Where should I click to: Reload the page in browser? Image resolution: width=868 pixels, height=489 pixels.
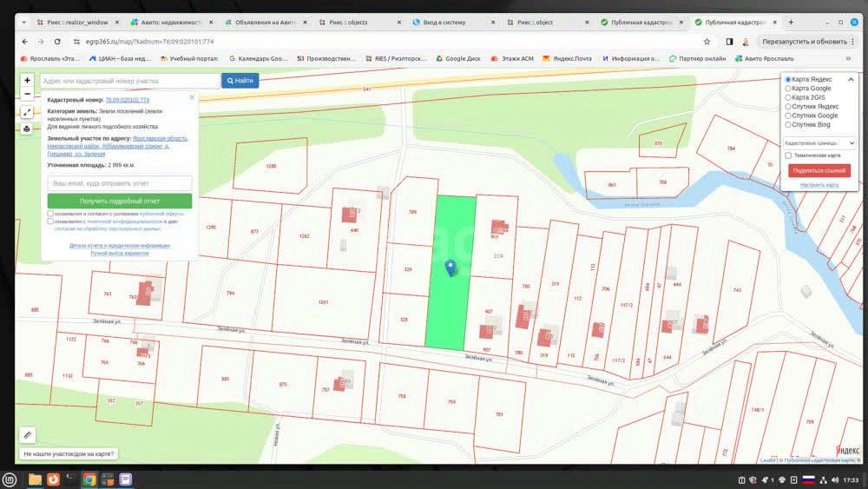point(57,41)
